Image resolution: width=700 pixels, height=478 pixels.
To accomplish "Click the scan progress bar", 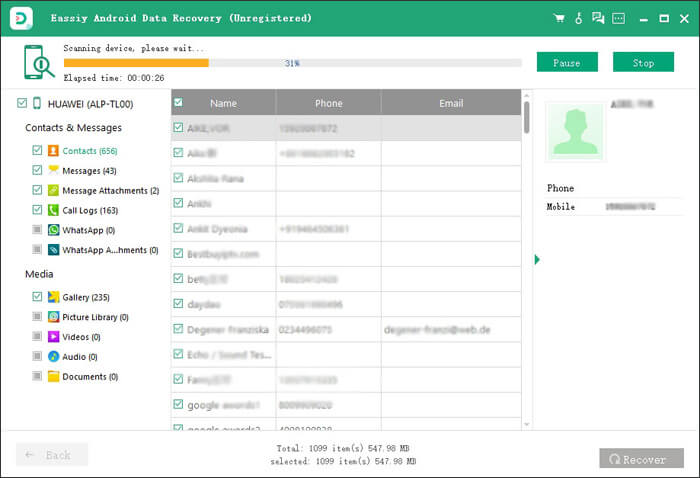I will (x=292, y=63).
